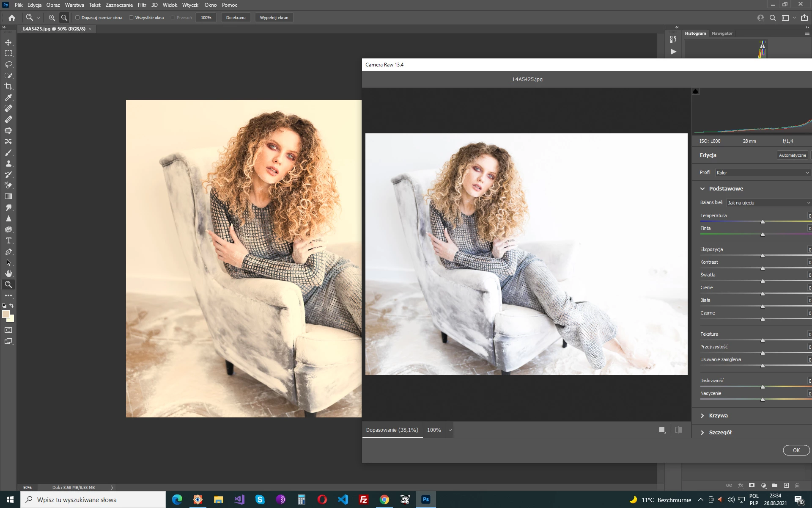This screenshot has width=812, height=508.
Task: Toggle before/after view in Camera Raw
Action: (x=678, y=430)
